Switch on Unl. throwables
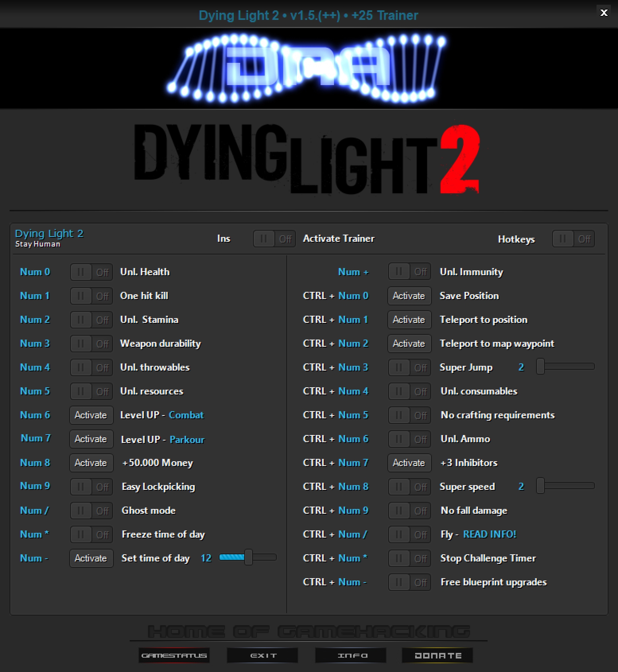618x672 pixels. (x=91, y=368)
